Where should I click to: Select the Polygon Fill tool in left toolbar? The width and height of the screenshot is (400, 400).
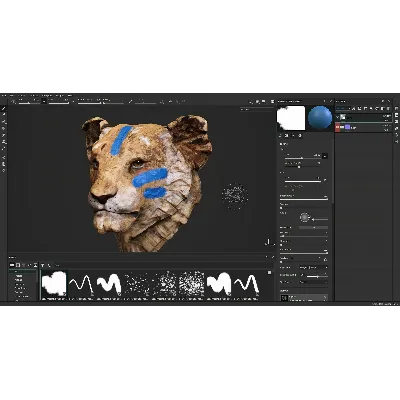(4, 129)
